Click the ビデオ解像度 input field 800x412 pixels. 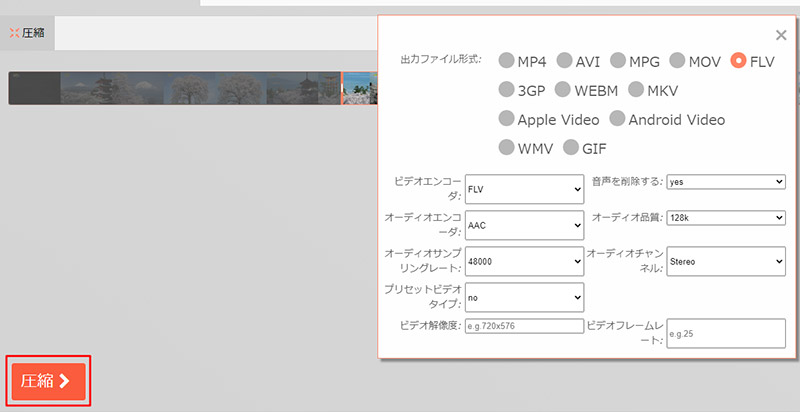524,326
